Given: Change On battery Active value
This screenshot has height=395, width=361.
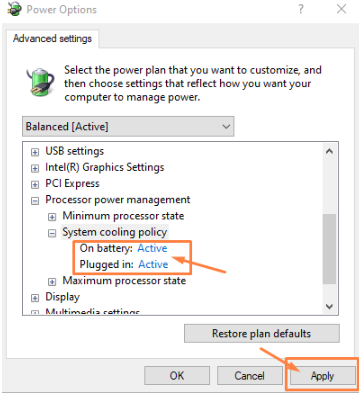Looking at the screenshot, I should tap(152, 248).
